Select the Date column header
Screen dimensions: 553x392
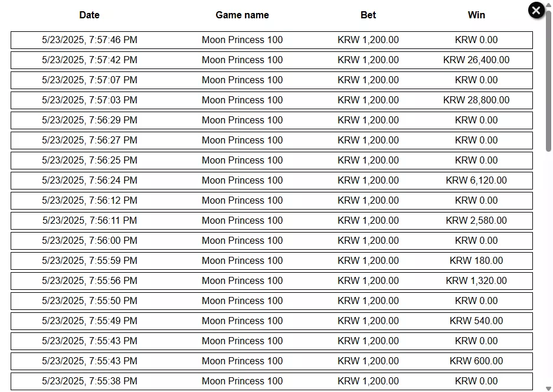89,15
